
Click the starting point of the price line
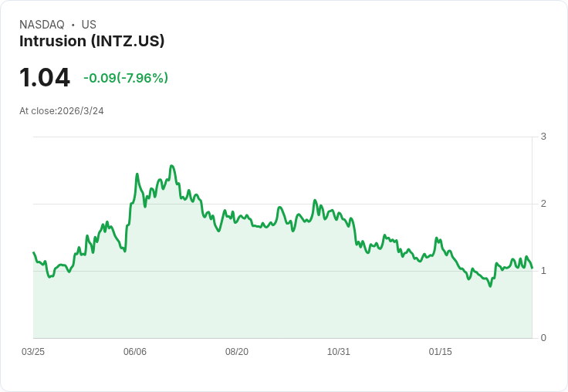tap(34, 252)
